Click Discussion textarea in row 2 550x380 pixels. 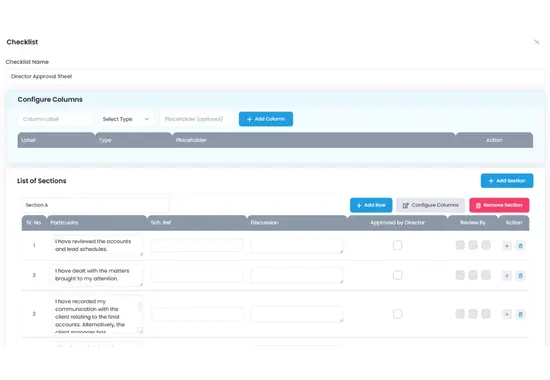pyautogui.click(x=297, y=275)
